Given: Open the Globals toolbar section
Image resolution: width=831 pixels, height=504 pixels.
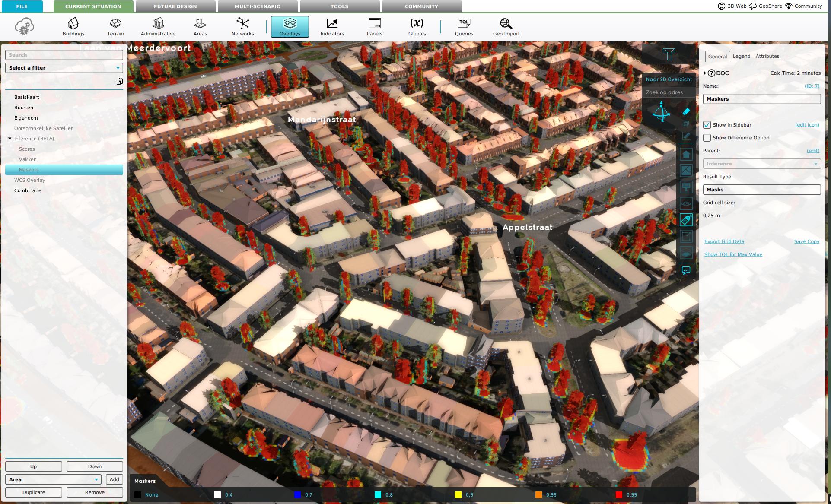Looking at the screenshot, I should pos(417,27).
